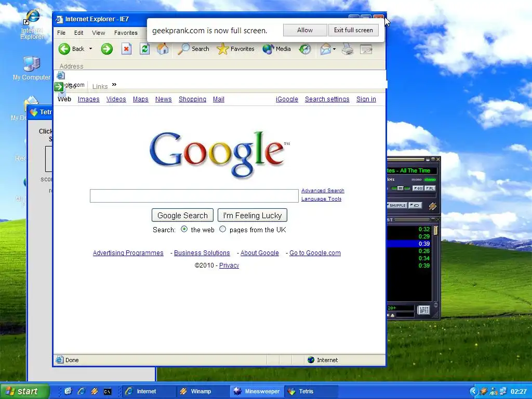Click the green Go arrow by address
The image size is (532, 399).
pos(59,87)
